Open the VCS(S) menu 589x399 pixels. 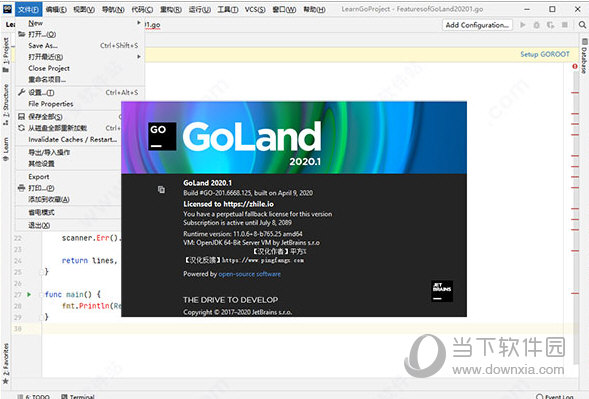255,9
